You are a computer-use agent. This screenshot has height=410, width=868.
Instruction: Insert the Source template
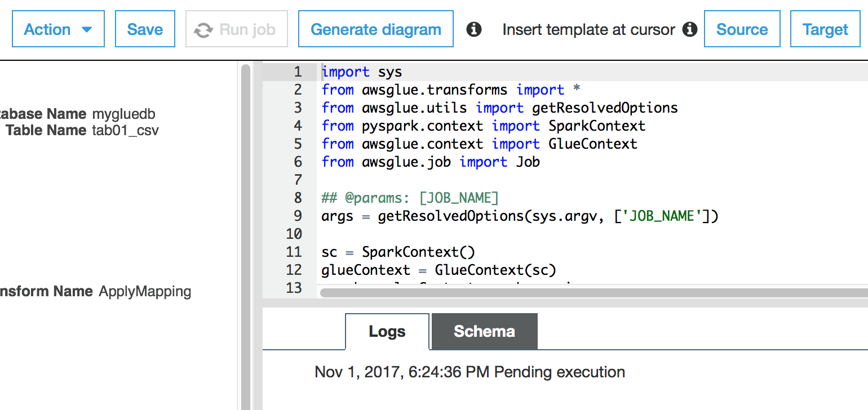click(x=742, y=29)
